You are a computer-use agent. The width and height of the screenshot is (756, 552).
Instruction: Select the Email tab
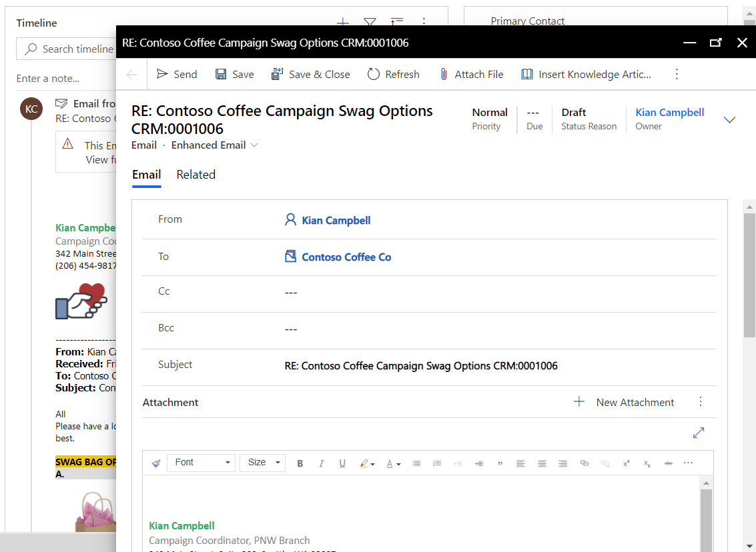click(146, 175)
